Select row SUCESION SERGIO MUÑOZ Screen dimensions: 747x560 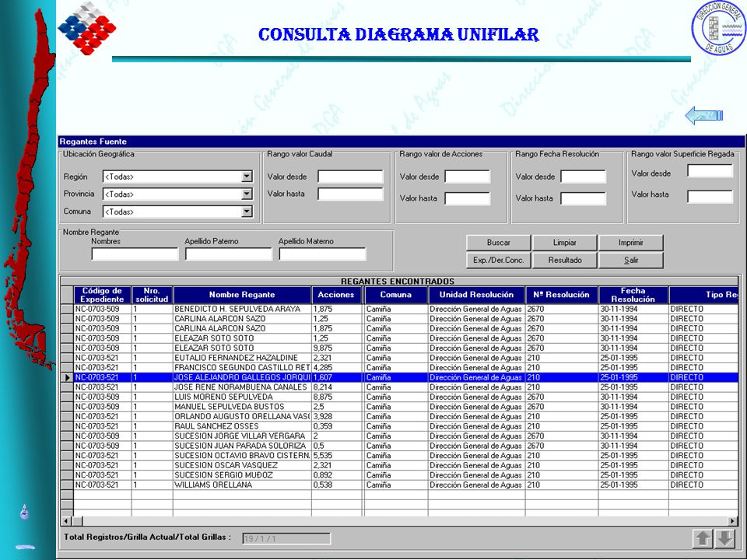tap(400, 474)
